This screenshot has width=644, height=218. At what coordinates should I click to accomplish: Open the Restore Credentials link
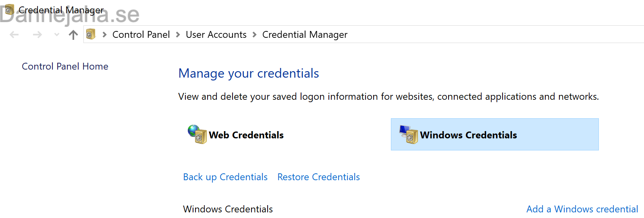coord(318,177)
